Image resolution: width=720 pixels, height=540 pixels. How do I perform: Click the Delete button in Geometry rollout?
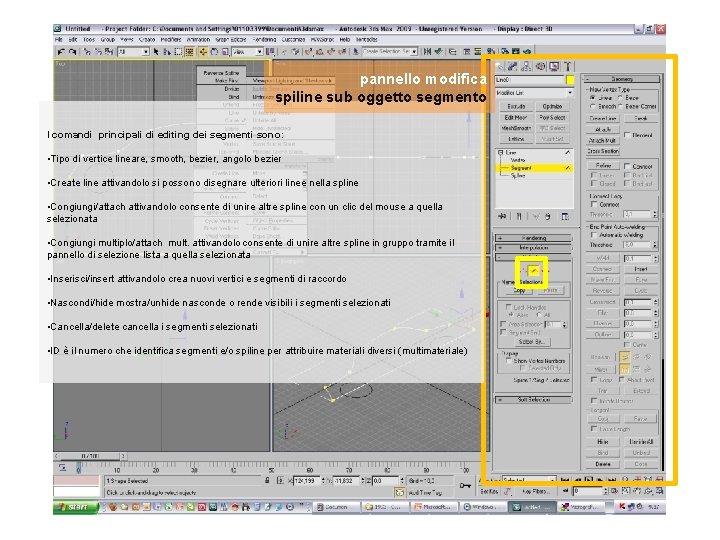[x=602, y=464]
